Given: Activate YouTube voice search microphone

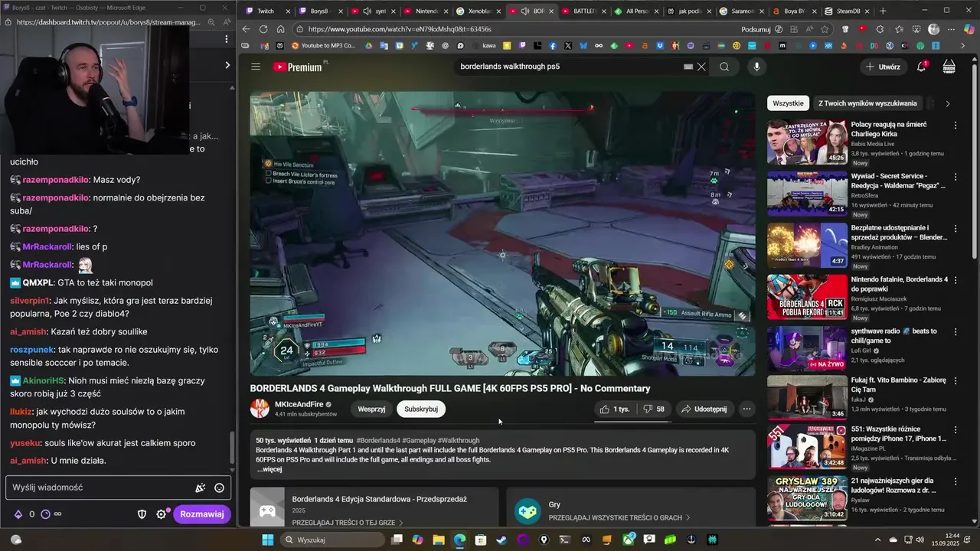Looking at the screenshot, I should [756, 67].
